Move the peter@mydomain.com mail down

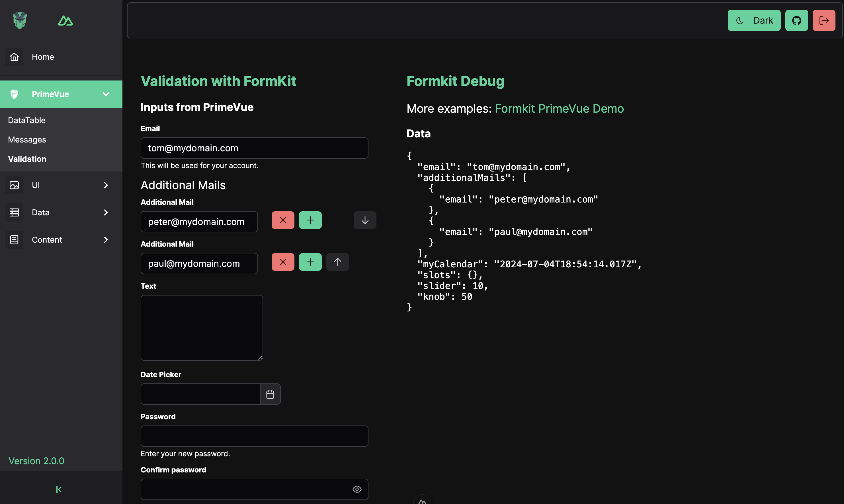click(365, 220)
